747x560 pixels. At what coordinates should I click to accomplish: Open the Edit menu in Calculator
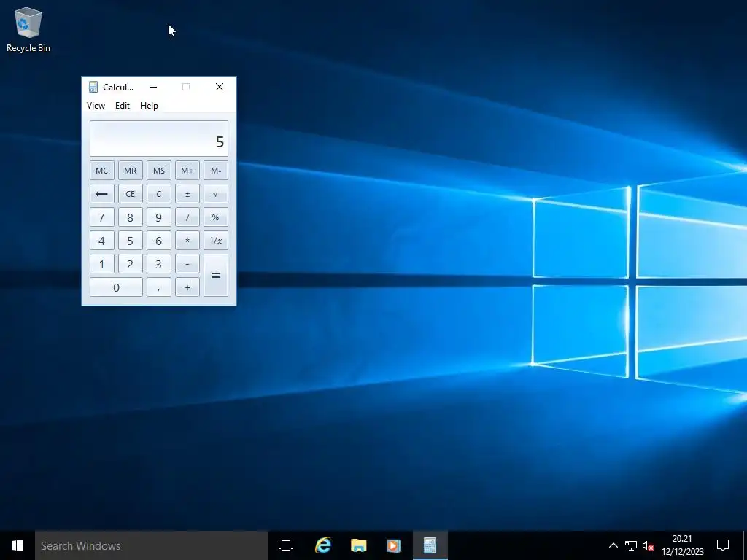tap(123, 106)
